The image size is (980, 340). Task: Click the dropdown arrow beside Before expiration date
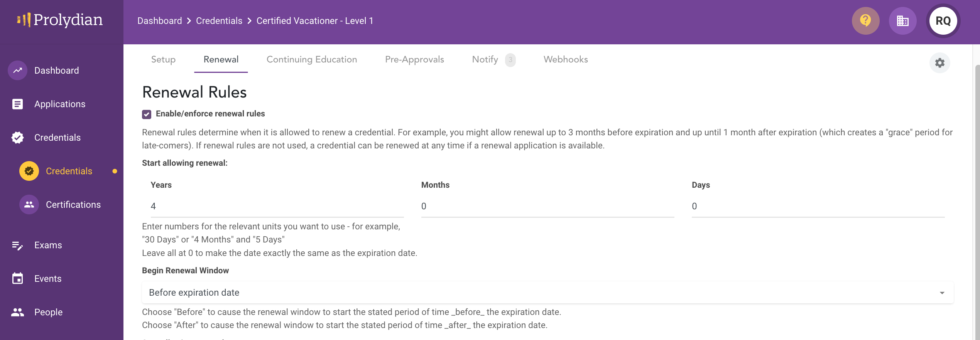tap(942, 293)
